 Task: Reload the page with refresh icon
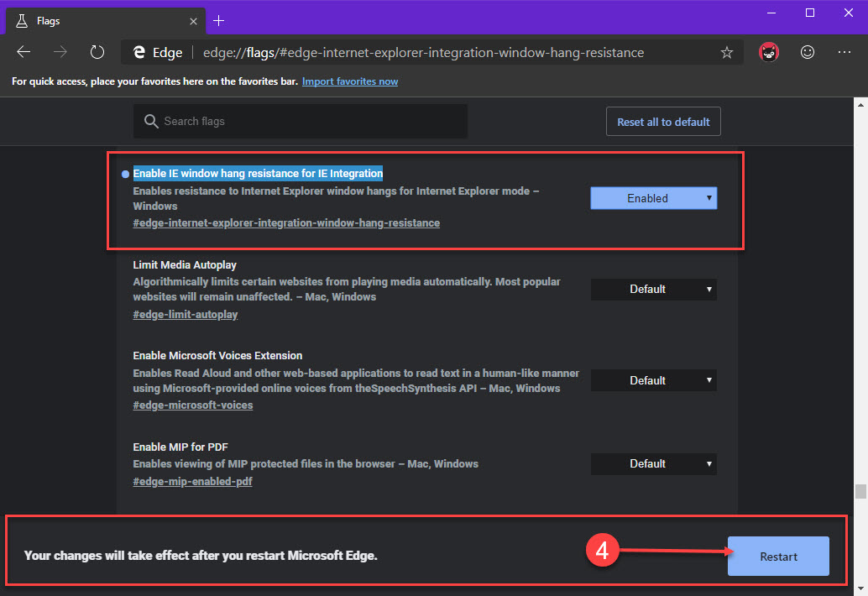pos(97,53)
